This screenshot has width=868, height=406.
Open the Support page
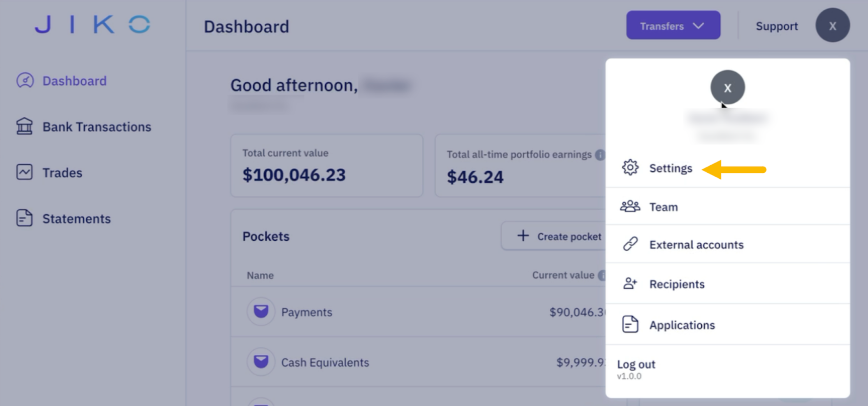pyautogui.click(x=776, y=26)
